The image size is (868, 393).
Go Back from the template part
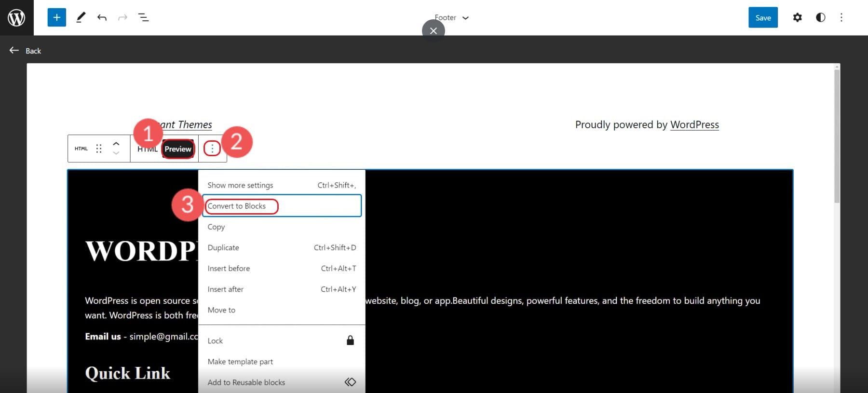26,51
